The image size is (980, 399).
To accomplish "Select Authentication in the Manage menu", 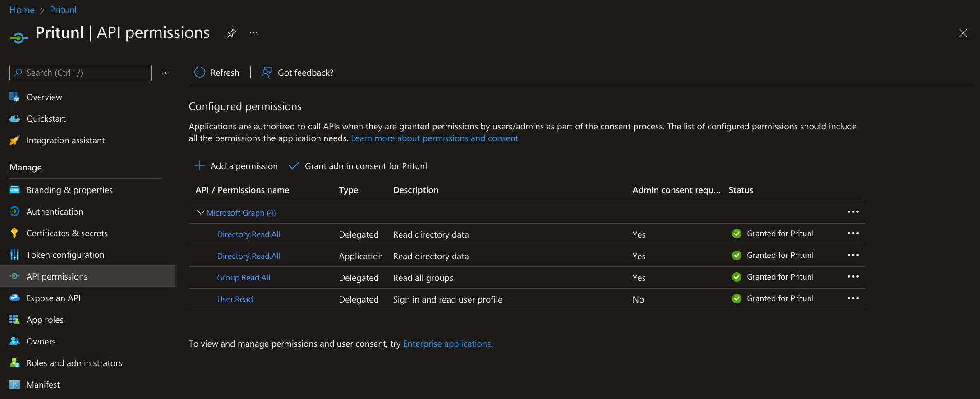I will [x=55, y=211].
